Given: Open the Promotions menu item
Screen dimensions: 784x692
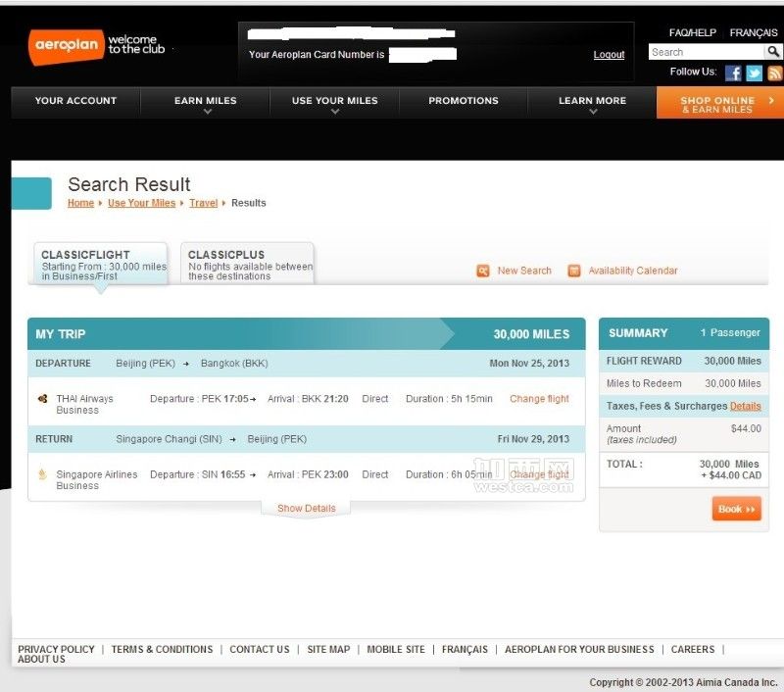Looking at the screenshot, I should (464, 101).
